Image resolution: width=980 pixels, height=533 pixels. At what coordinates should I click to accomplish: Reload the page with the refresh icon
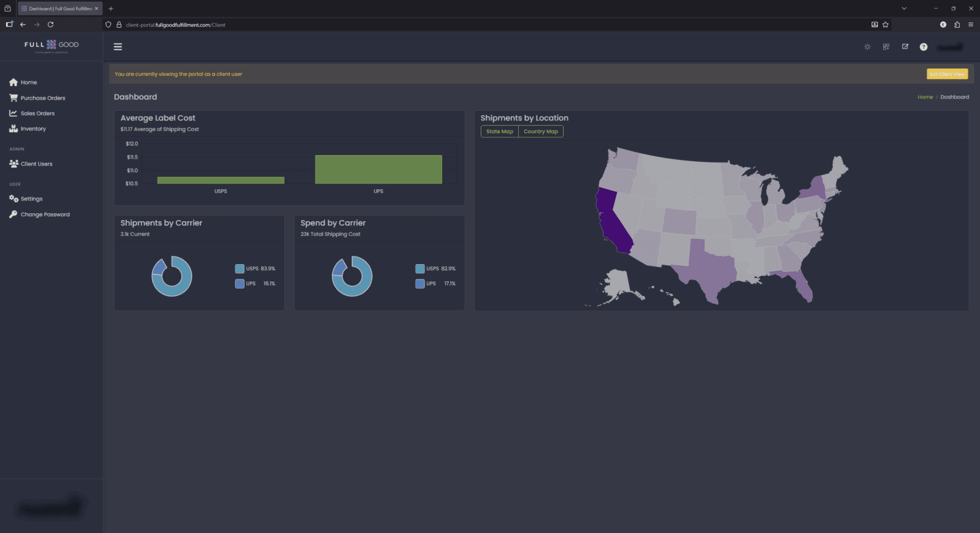(x=50, y=25)
